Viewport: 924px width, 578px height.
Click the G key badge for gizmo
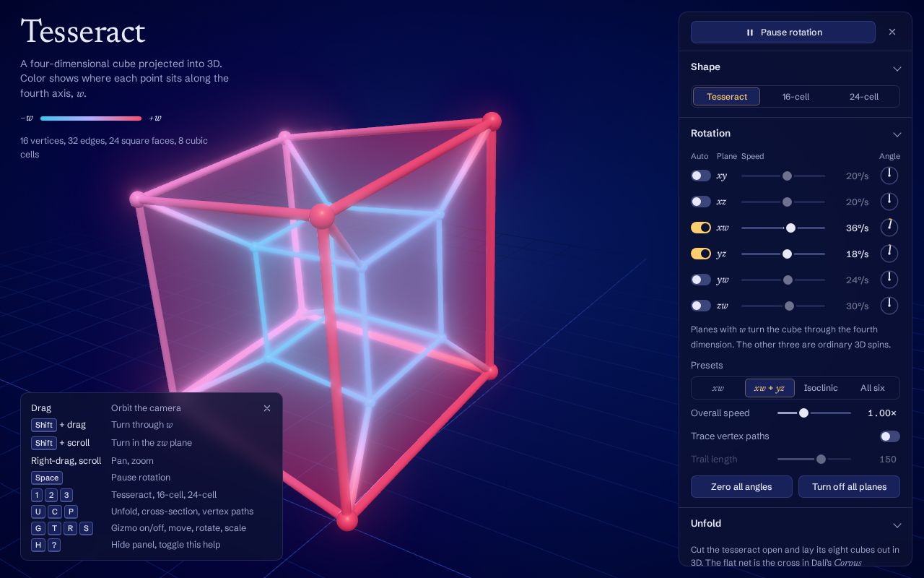38,528
